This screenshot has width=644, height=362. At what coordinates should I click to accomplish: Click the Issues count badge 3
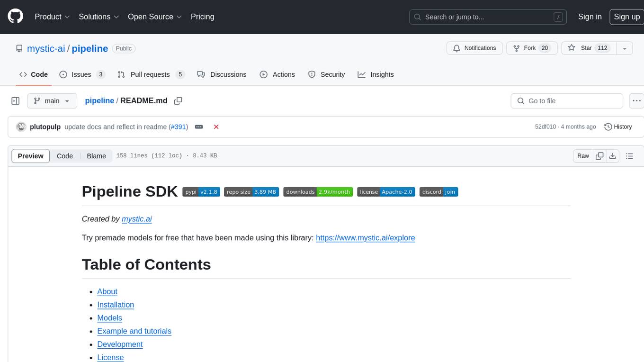100,74
